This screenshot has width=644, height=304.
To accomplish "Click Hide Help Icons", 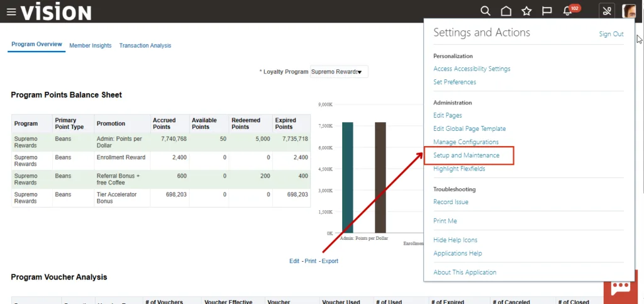I will click(455, 240).
